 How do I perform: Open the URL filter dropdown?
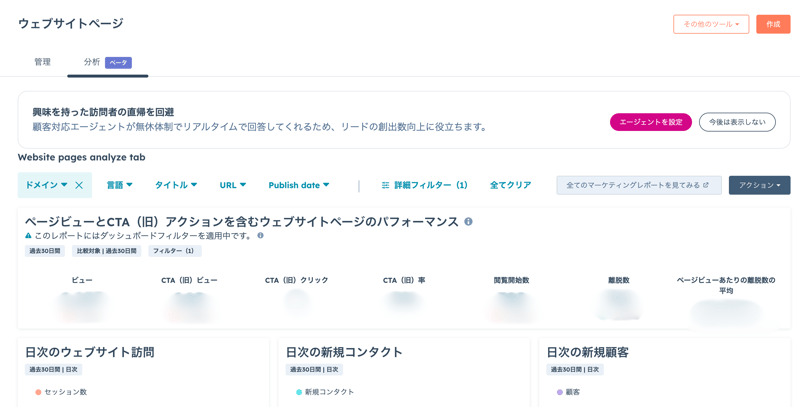pyautogui.click(x=233, y=185)
